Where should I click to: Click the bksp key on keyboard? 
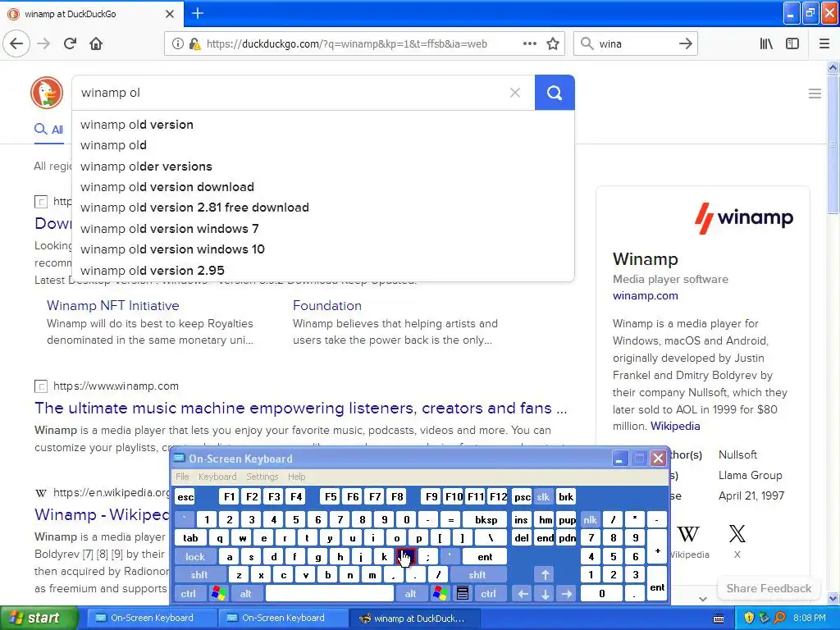486,519
